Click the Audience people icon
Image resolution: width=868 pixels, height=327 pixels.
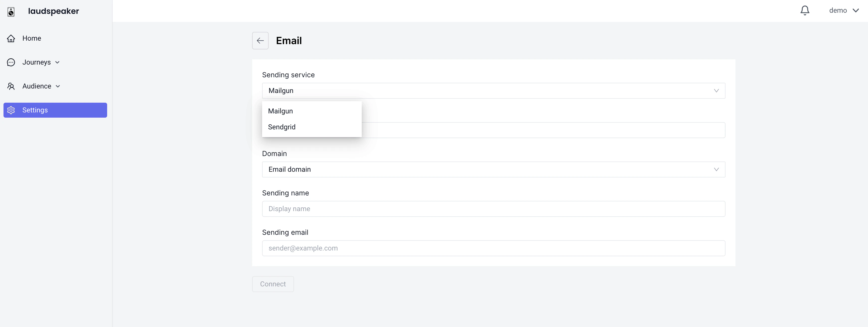[11, 86]
